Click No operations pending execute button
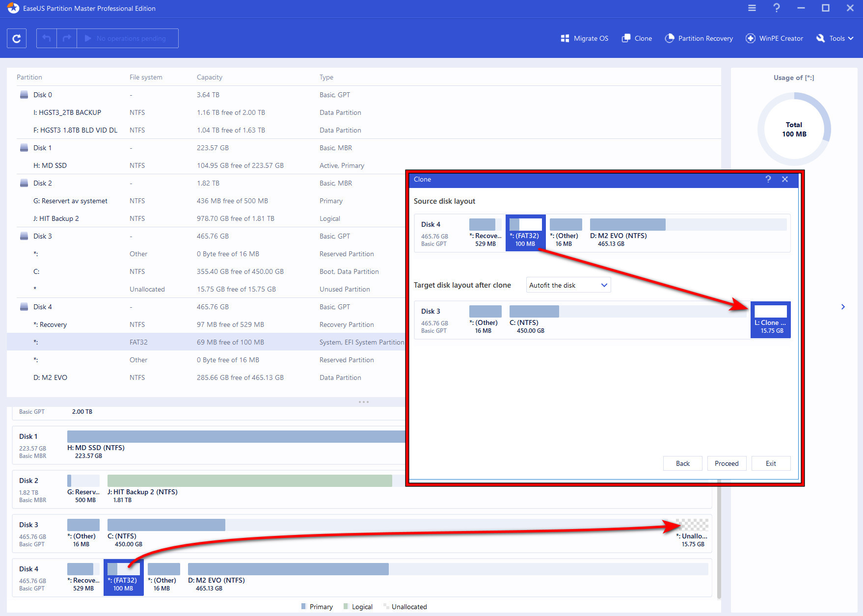863x616 pixels. tap(128, 38)
